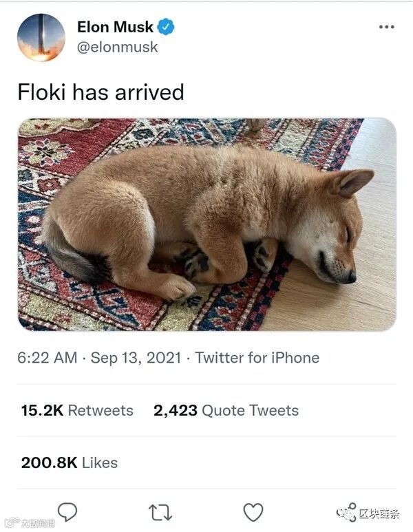Click the Sep 13, 2021 date

(x=136, y=358)
